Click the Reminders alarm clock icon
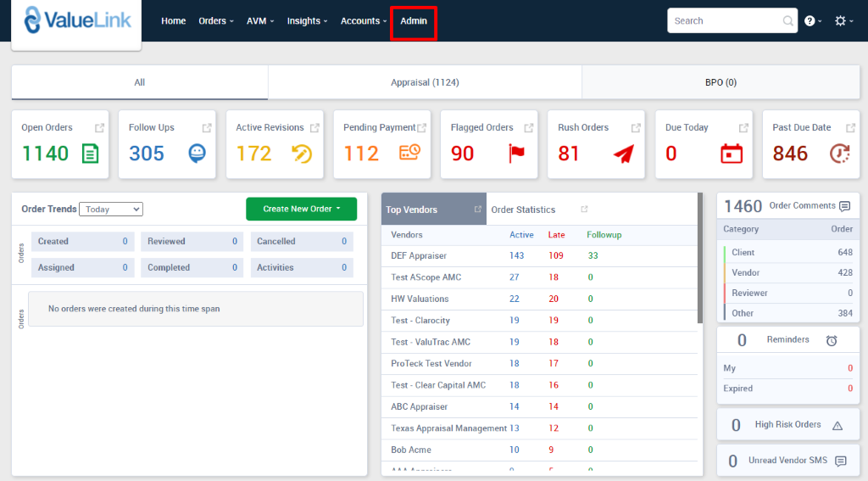868x481 pixels. [x=832, y=340]
